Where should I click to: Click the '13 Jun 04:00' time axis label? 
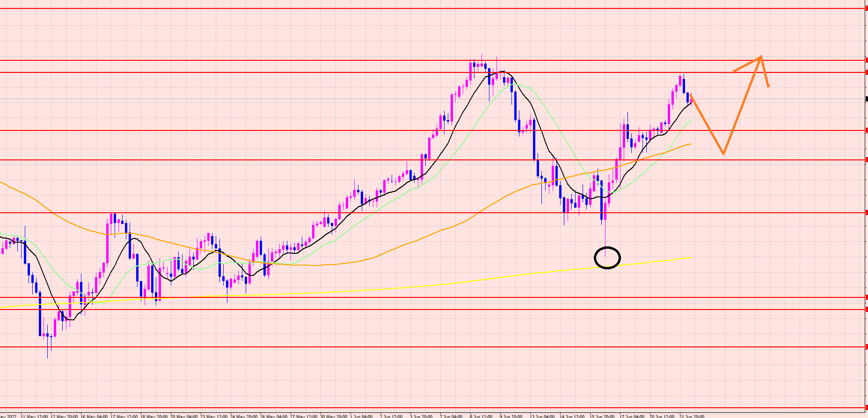click(x=542, y=416)
